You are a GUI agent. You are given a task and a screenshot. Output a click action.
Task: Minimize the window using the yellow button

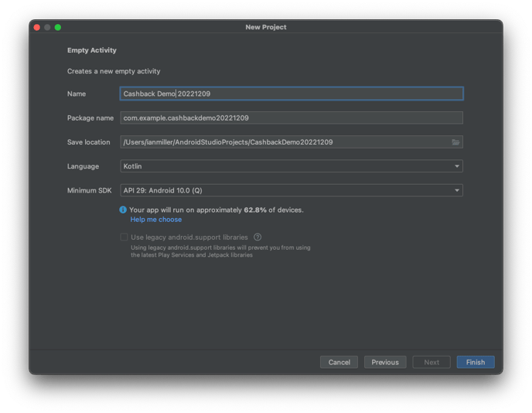pyautogui.click(x=47, y=27)
